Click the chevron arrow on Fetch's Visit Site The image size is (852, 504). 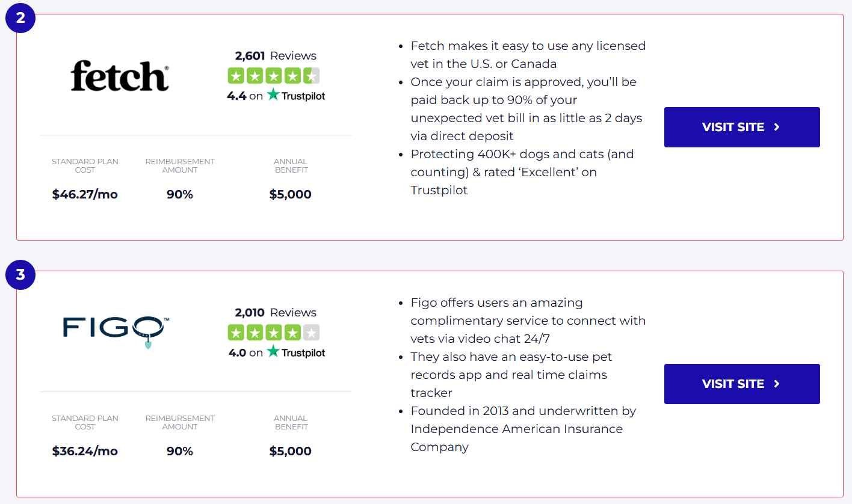(777, 127)
